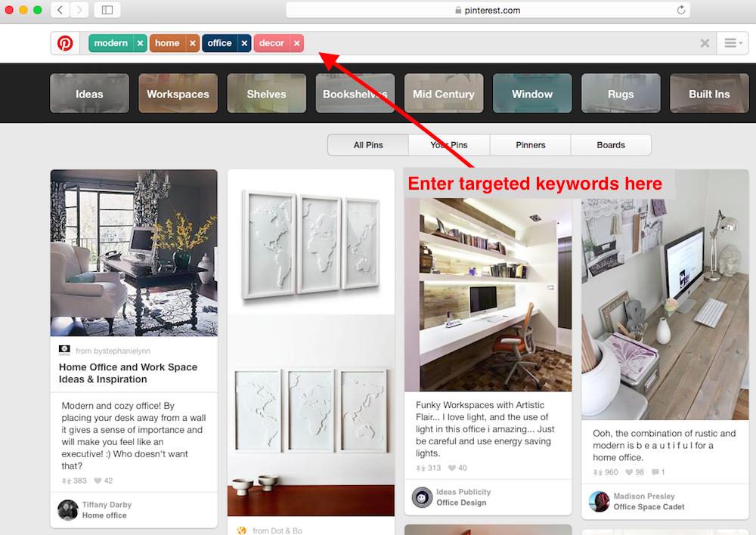Filter results by the Window category tile
This screenshot has width=756, height=535.
coord(532,94)
